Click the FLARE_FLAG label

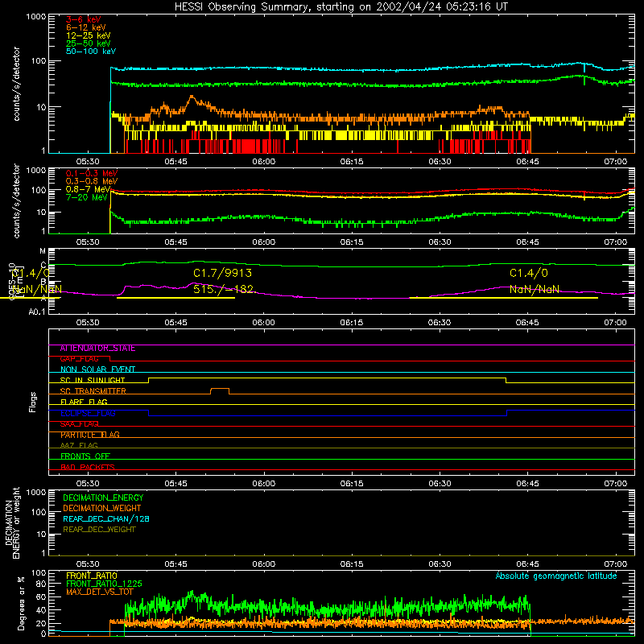84,402
